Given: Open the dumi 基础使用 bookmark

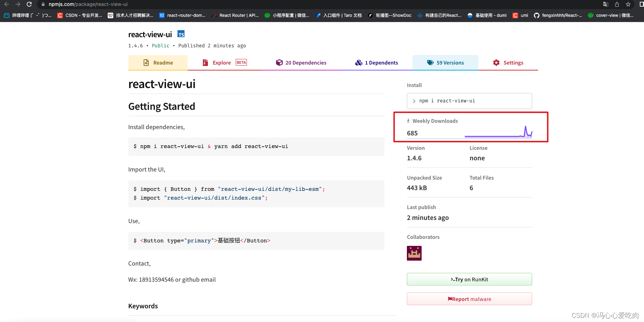Looking at the screenshot, I should 487,15.
